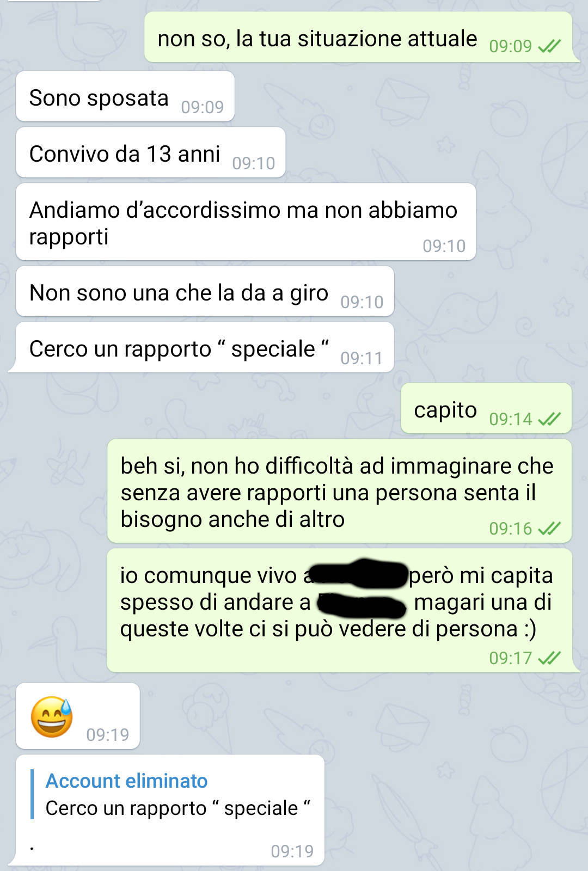Click the read checkmarks at 09:16
Screen dimensions: 588x871
coord(549,528)
